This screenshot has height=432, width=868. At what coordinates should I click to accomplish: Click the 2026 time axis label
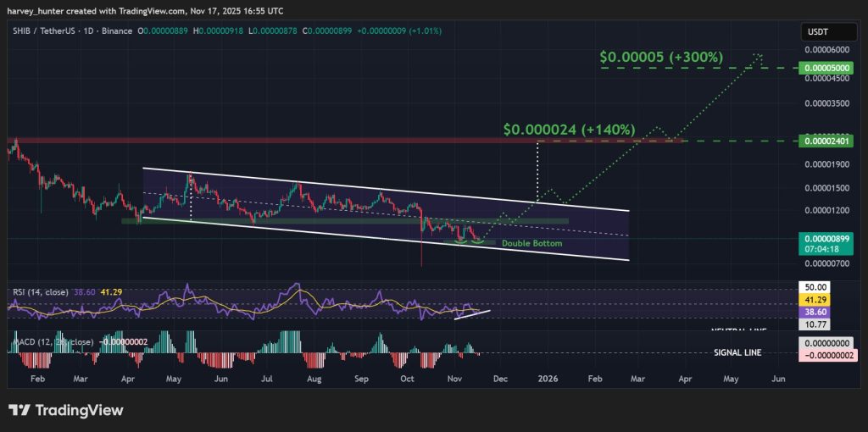coord(547,378)
